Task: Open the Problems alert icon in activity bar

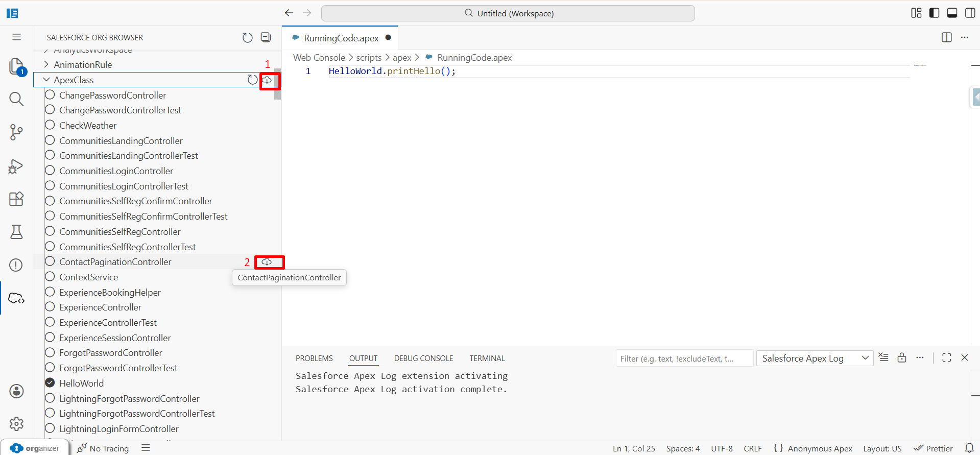Action: pos(16,265)
